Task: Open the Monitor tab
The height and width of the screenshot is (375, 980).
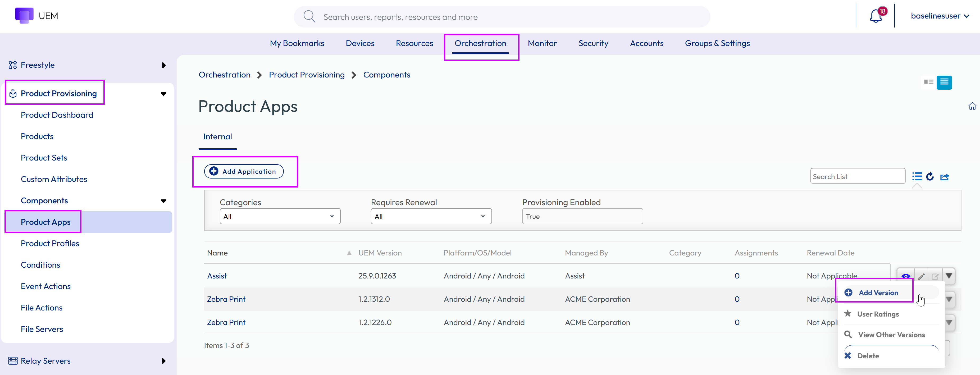Action: coord(542,43)
